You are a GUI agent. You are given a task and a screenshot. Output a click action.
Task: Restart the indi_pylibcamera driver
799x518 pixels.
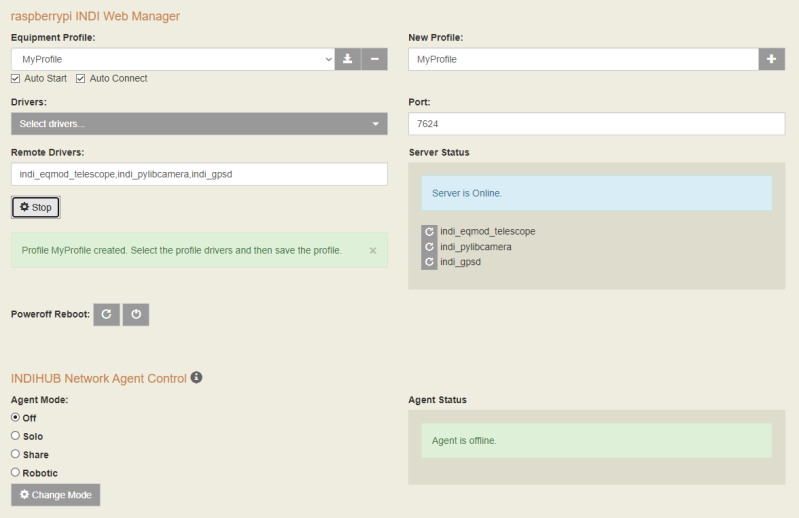(429, 247)
